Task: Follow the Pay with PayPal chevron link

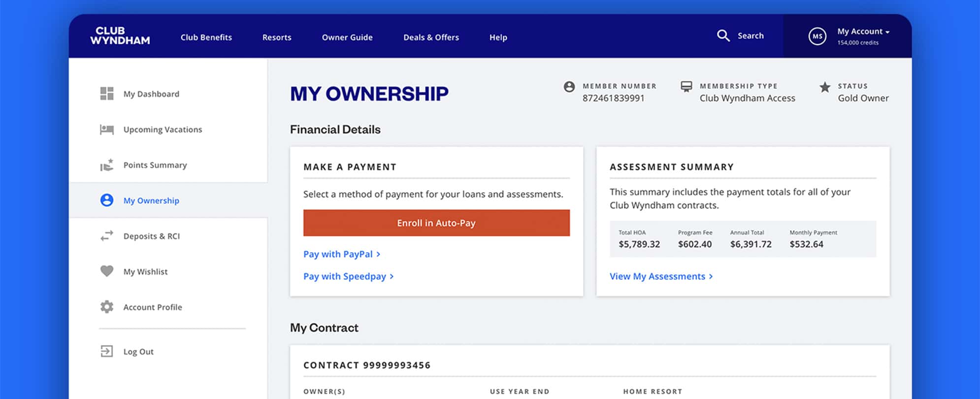Action: [x=342, y=254]
